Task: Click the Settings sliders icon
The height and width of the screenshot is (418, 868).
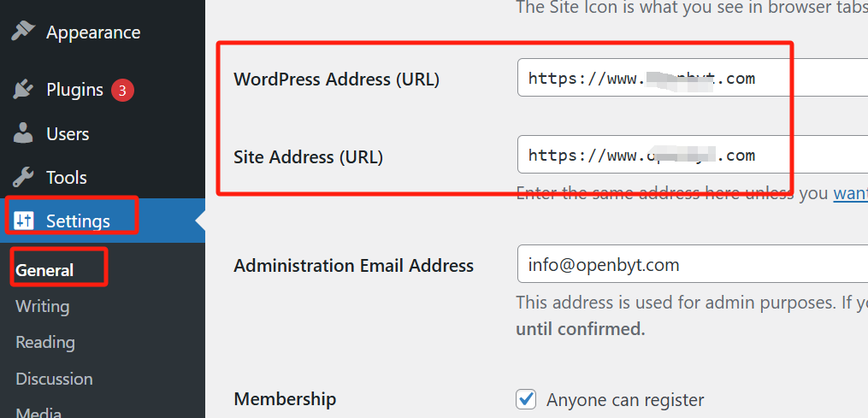Action: click(x=23, y=221)
